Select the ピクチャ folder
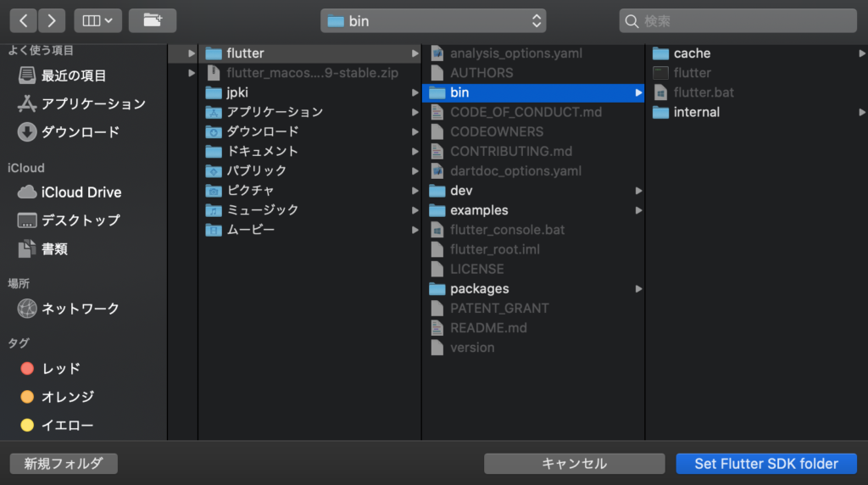Image resolution: width=868 pixels, height=485 pixels. pos(310,191)
